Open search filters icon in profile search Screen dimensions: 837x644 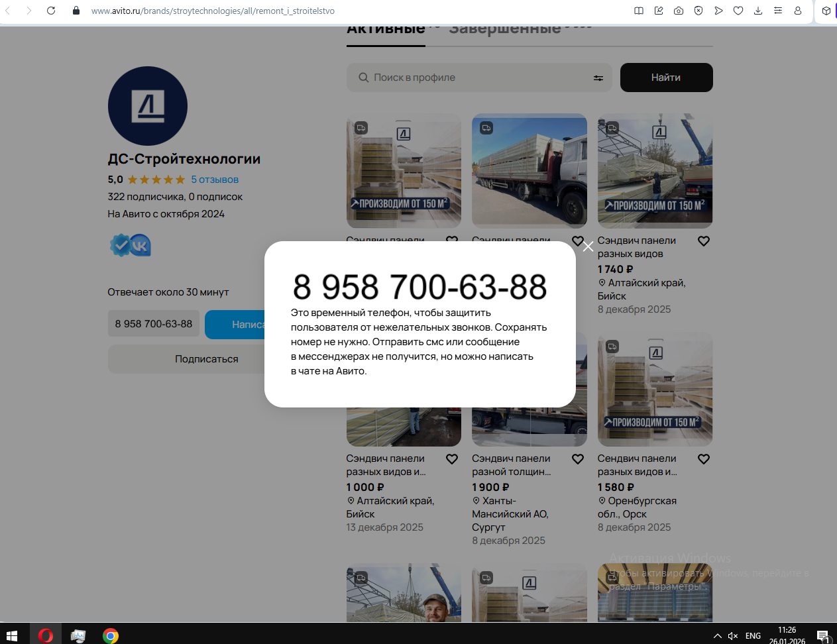click(598, 78)
